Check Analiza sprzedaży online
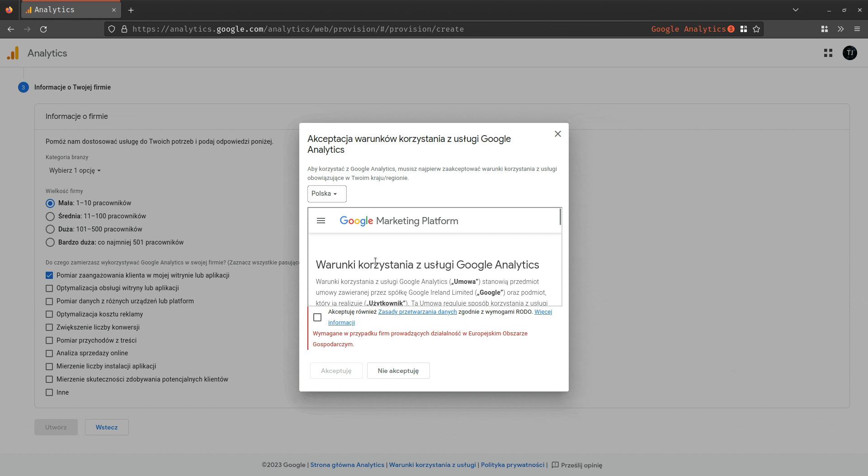The height and width of the screenshot is (476, 868). [49, 353]
